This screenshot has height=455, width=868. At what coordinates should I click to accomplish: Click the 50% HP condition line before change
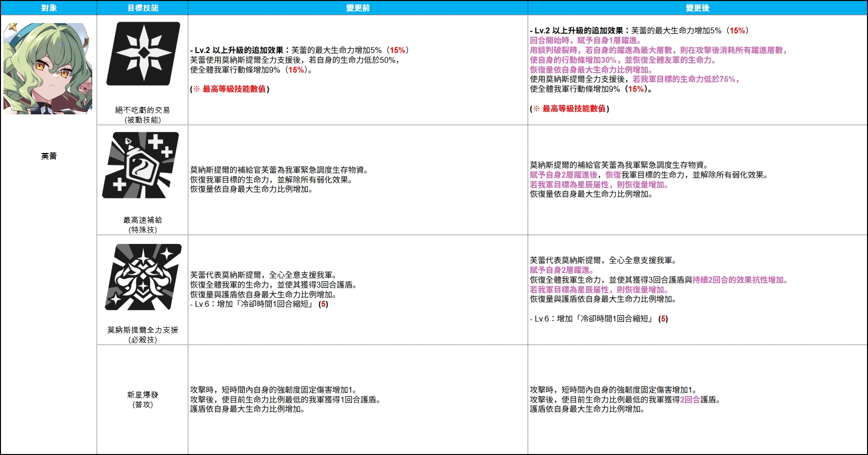point(296,60)
